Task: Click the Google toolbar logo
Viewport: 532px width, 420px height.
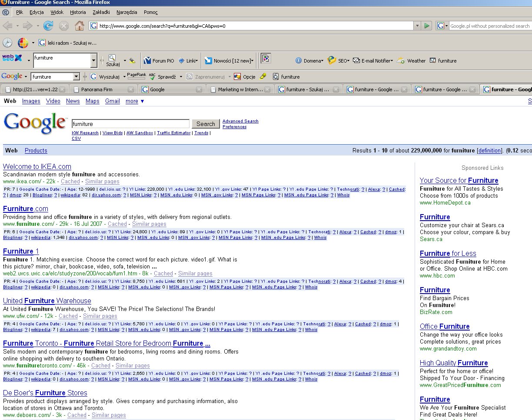Action: [12, 76]
